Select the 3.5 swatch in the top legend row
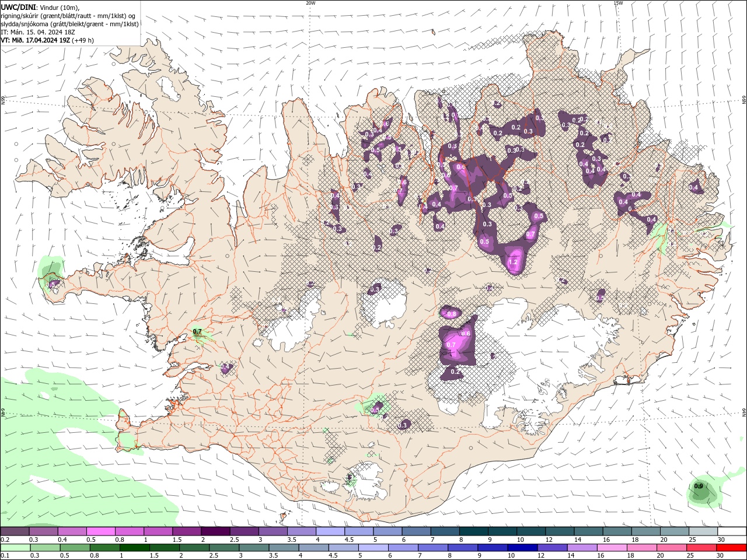The image size is (747, 560). [302, 531]
